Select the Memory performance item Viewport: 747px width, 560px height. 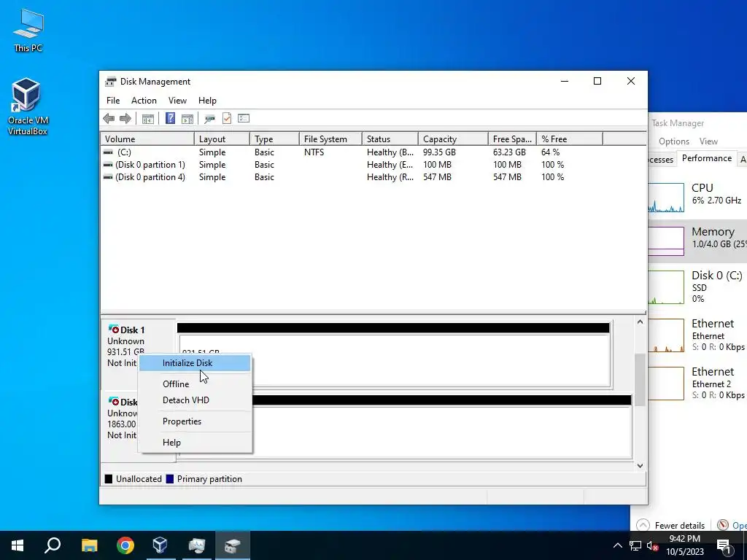point(697,241)
